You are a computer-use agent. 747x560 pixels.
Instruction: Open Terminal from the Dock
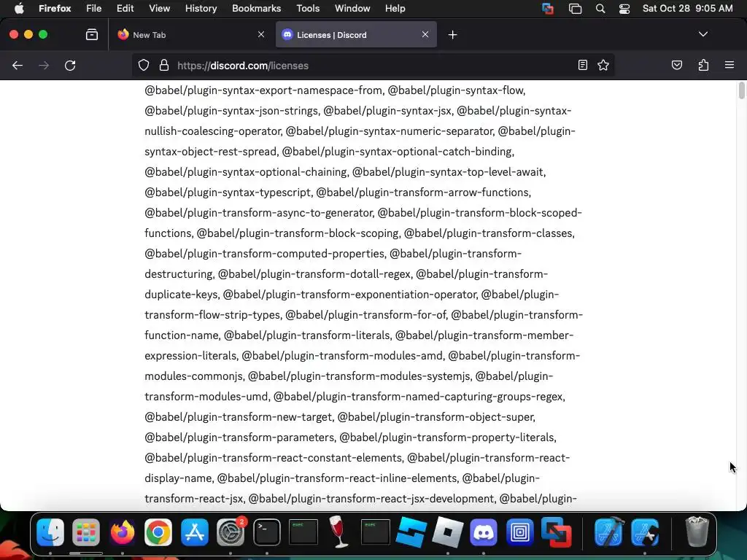coord(267,532)
